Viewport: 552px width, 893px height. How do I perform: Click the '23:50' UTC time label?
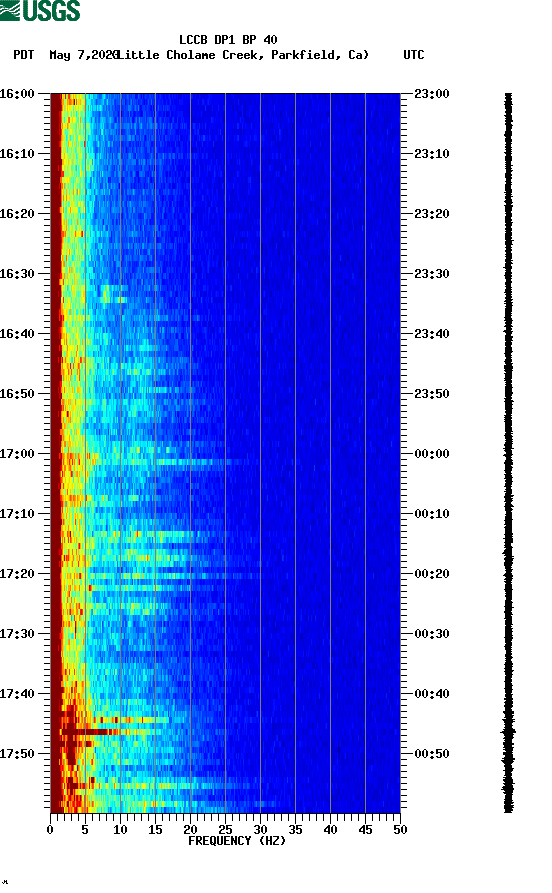432,394
